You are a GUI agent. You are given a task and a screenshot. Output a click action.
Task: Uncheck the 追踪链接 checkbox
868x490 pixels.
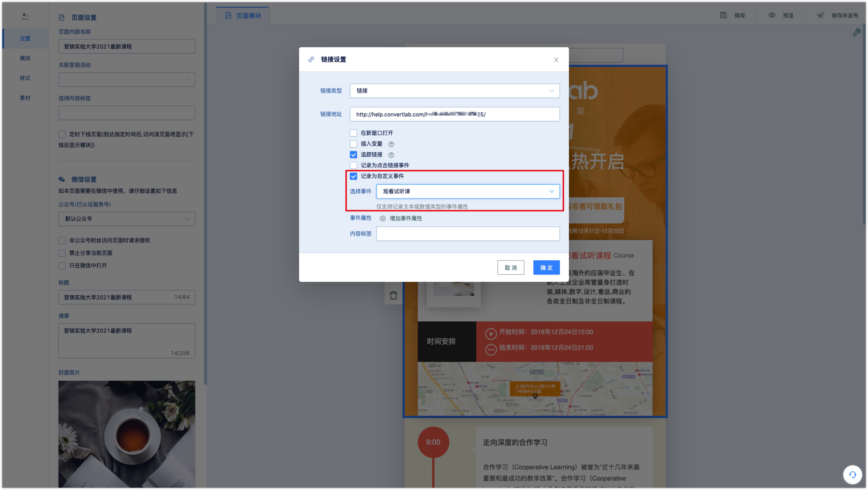tap(353, 155)
